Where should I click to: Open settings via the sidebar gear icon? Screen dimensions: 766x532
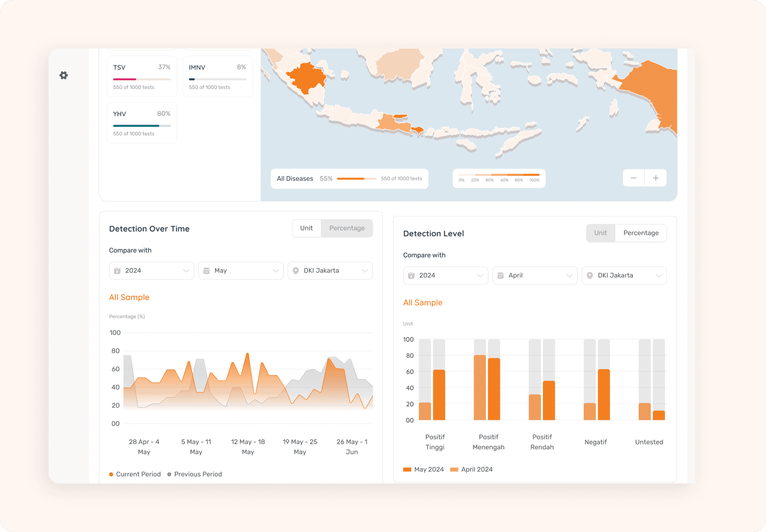pyautogui.click(x=64, y=75)
